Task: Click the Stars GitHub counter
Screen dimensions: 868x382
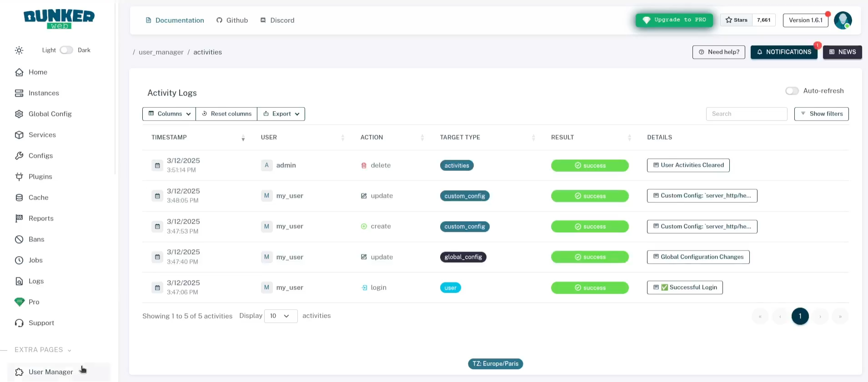Action: [x=748, y=20]
